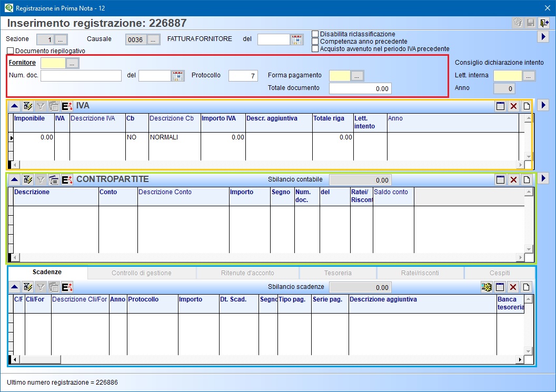Viewport: 556px width, 392px height.
Task: Click the window view icon in the IVA section
Action: pos(500,106)
